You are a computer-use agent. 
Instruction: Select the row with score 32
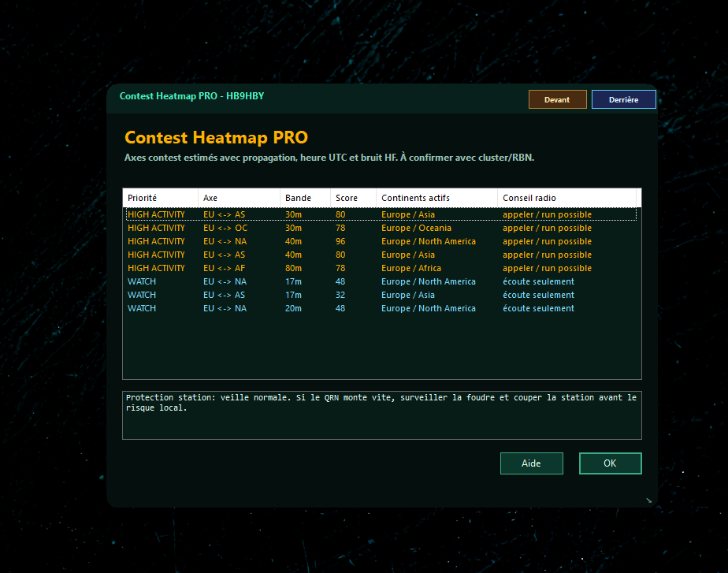point(381,296)
